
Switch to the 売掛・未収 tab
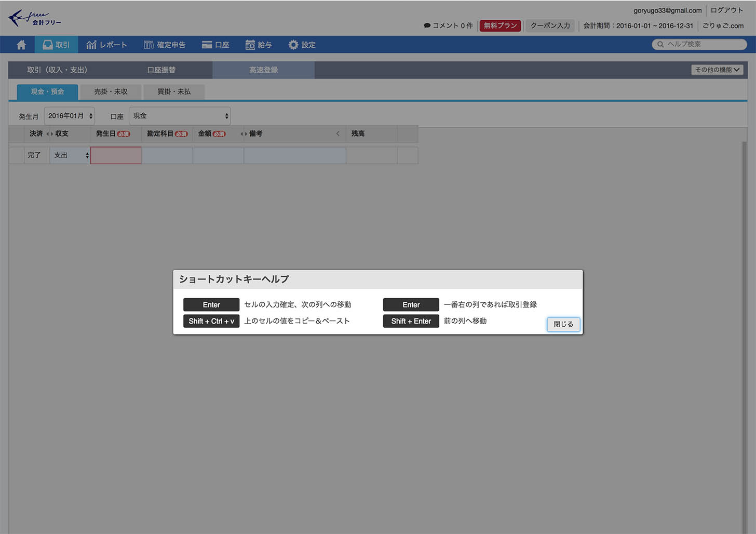click(111, 91)
